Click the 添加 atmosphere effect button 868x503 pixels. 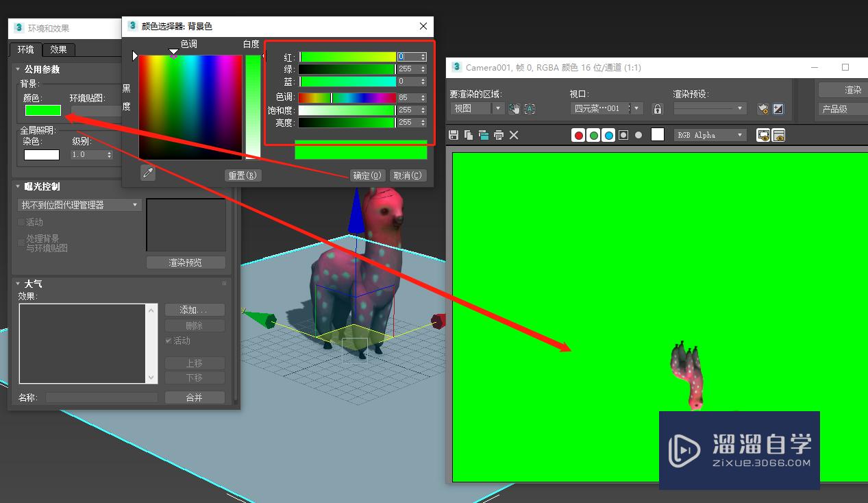[x=195, y=310]
